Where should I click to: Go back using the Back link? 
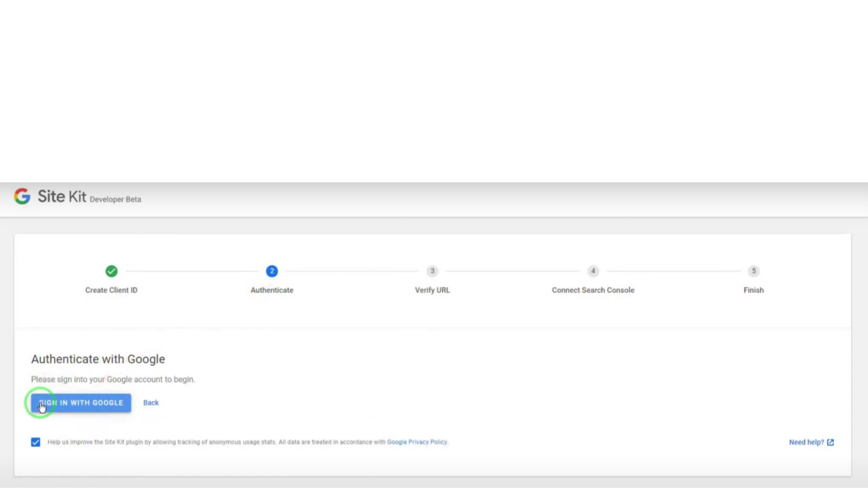point(151,403)
